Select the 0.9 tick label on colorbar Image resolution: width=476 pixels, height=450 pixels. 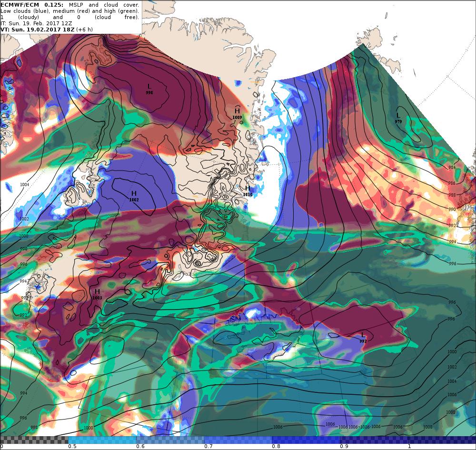tap(344, 446)
